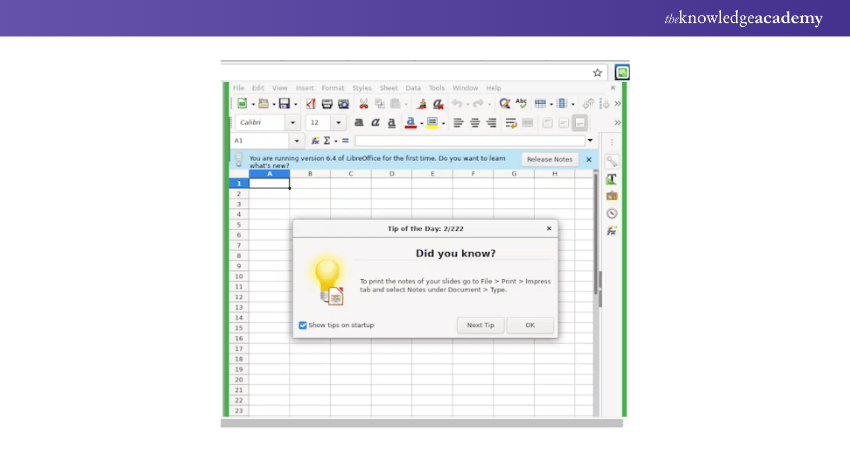850x450 pixels.
Task: Click the Release Notes button
Action: pos(549,159)
